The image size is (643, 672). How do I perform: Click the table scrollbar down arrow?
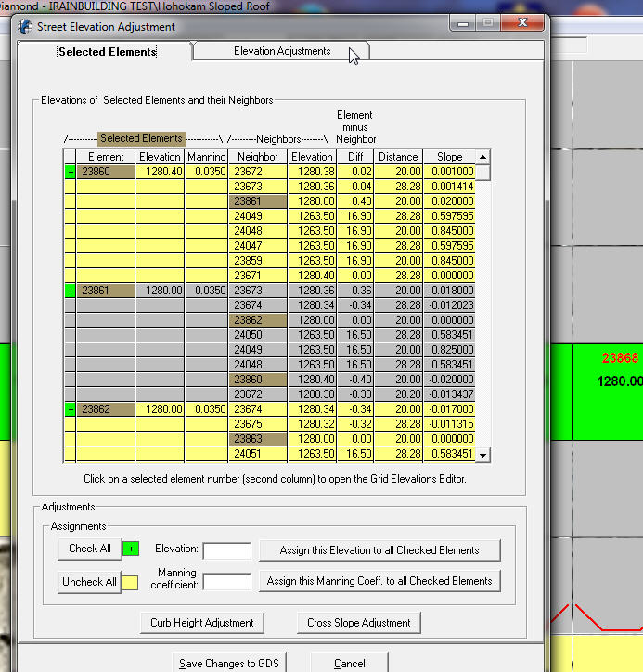pyautogui.click(x=482, y=455)
